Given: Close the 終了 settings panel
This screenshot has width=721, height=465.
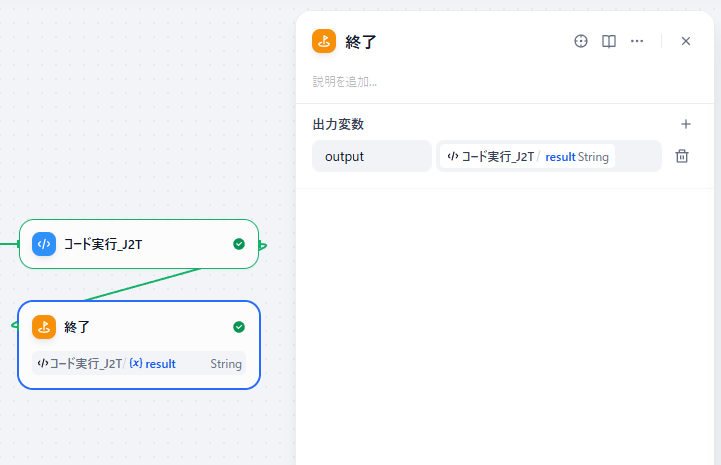Looking at the screenshot, I should click(686, 41).
